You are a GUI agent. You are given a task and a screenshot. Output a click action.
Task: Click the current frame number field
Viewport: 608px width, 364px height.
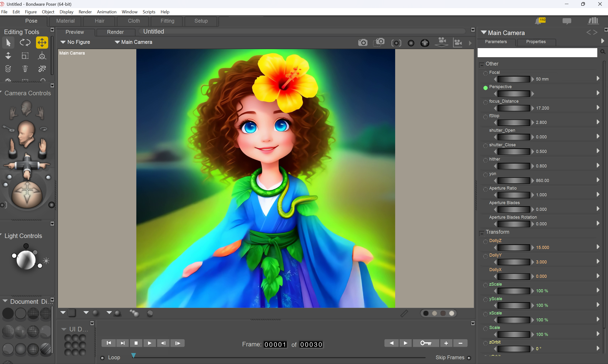coord(275,344)
